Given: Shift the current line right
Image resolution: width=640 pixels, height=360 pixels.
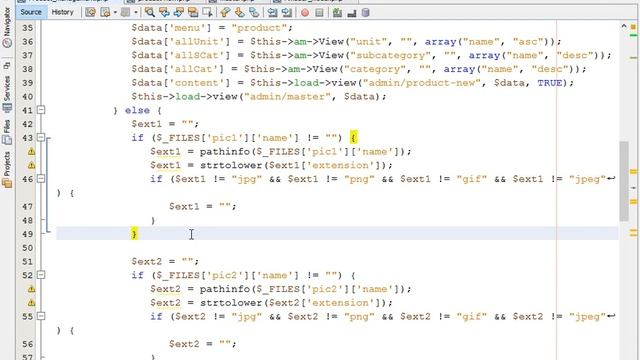Looking at the screenshot, I should click(287, 12).
